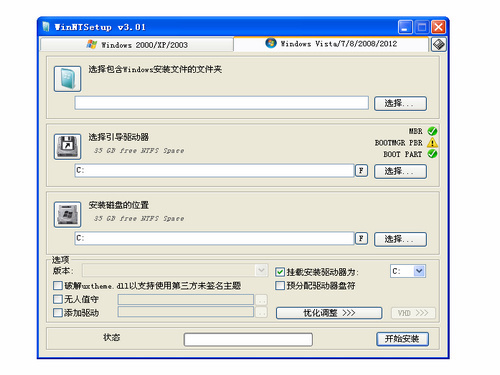Screen dimensions: 500x375
Task: Click the green MBR status checkmark
Action: point(432,131)
